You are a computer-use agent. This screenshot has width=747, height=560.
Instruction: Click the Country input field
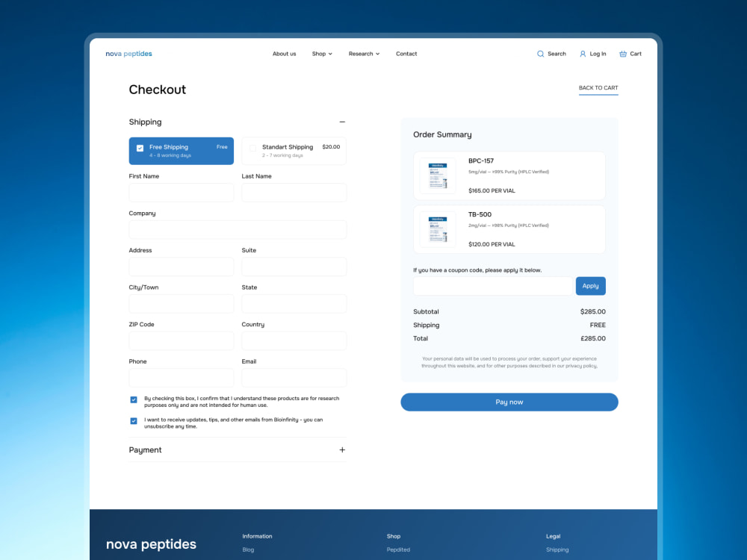294,341
